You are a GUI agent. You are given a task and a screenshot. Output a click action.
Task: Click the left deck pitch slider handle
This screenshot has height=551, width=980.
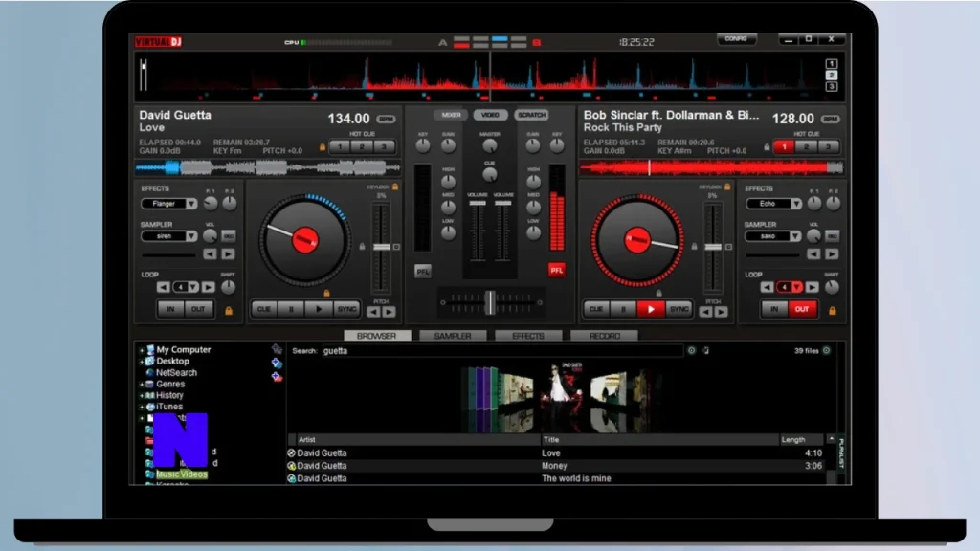[381, 248]
